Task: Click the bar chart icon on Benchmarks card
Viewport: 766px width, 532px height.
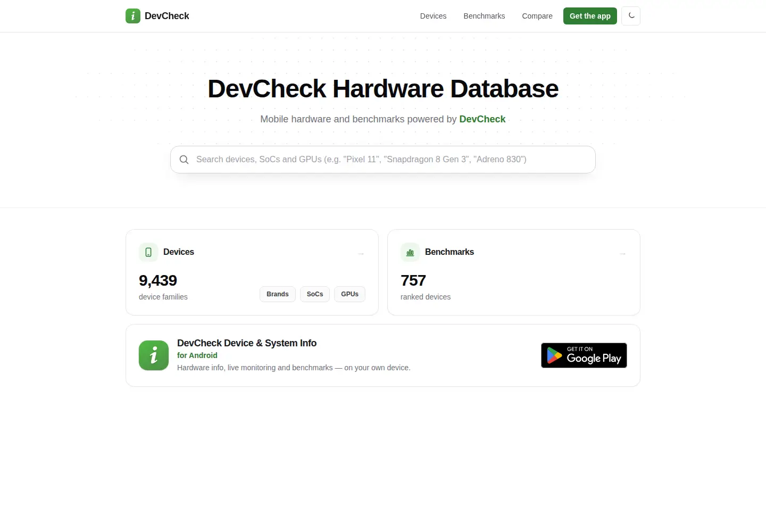Action: pyautogui.click(x=410, y=252)
